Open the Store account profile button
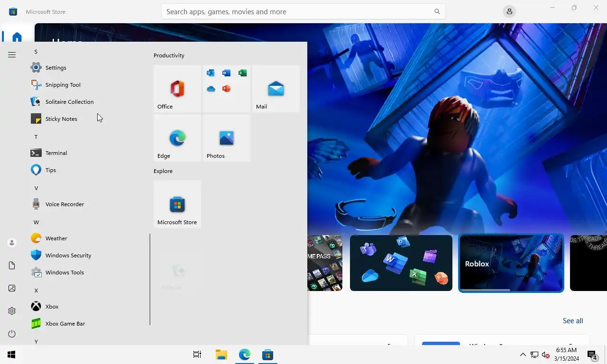The width and height of the screenshot is (607, 364). 509,11
